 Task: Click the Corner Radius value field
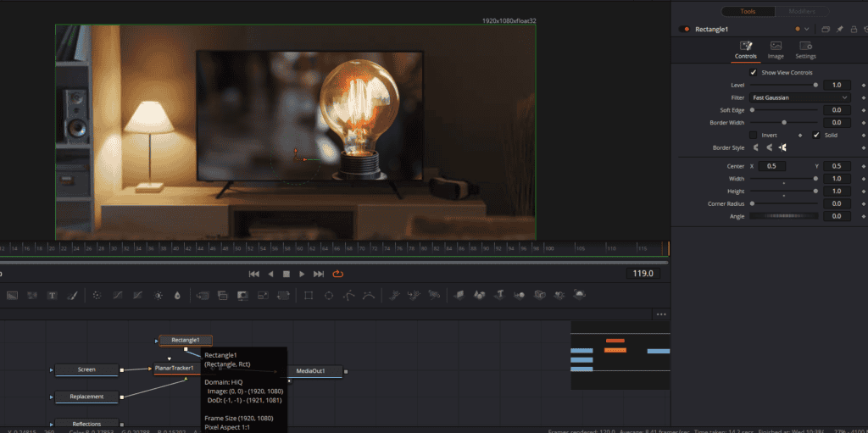point(837,203)
